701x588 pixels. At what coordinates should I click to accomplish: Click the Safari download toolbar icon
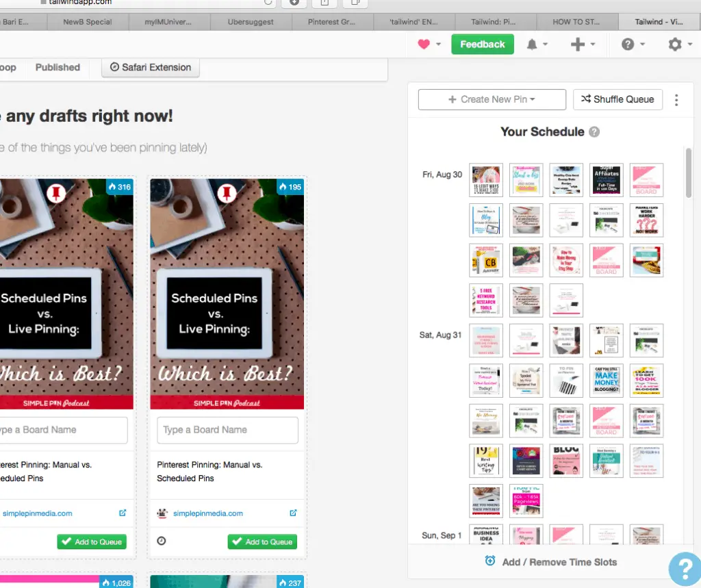click(294, 3)
